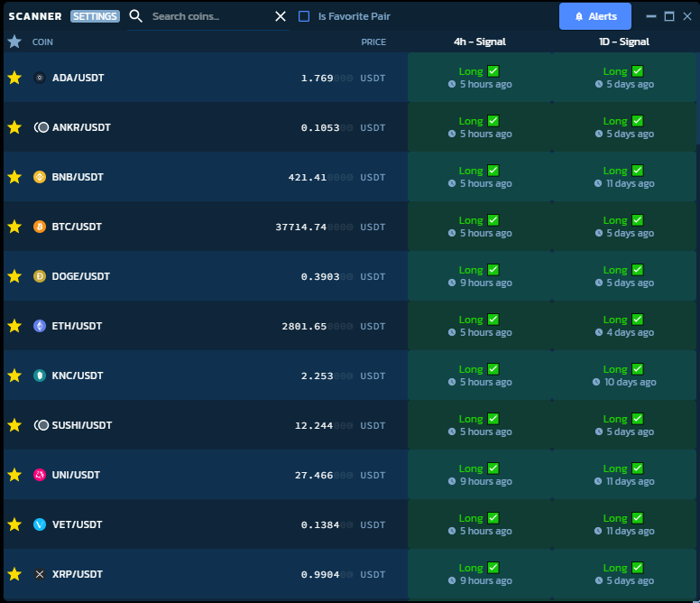Toggle favorite star for UNI/USDT

14,474
